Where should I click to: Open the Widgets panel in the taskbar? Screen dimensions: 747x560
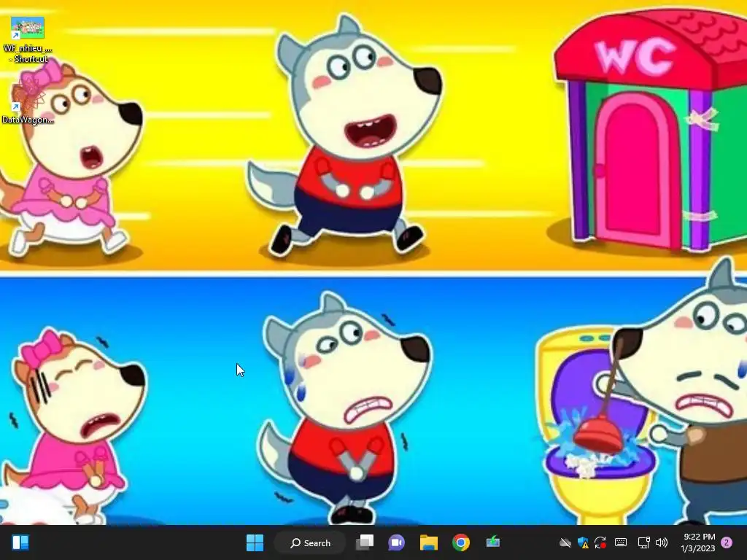click(x=20, y=542)
